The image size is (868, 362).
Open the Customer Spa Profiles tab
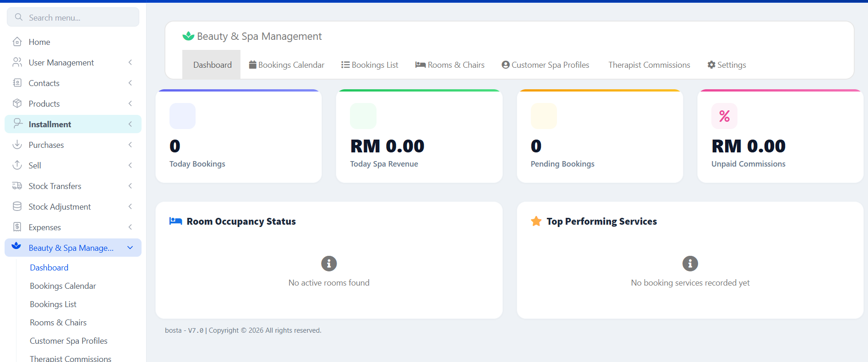tap(546, 65)
